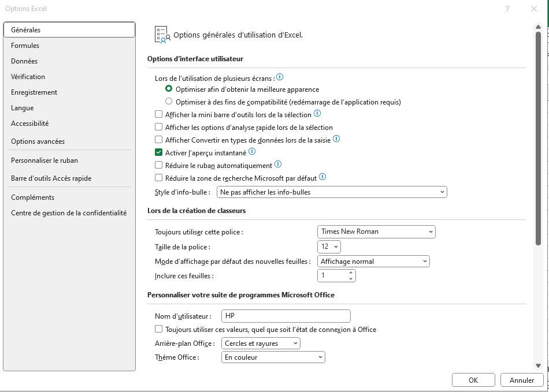Click info icon next to mini toolbar option

(x=317, y=114)
